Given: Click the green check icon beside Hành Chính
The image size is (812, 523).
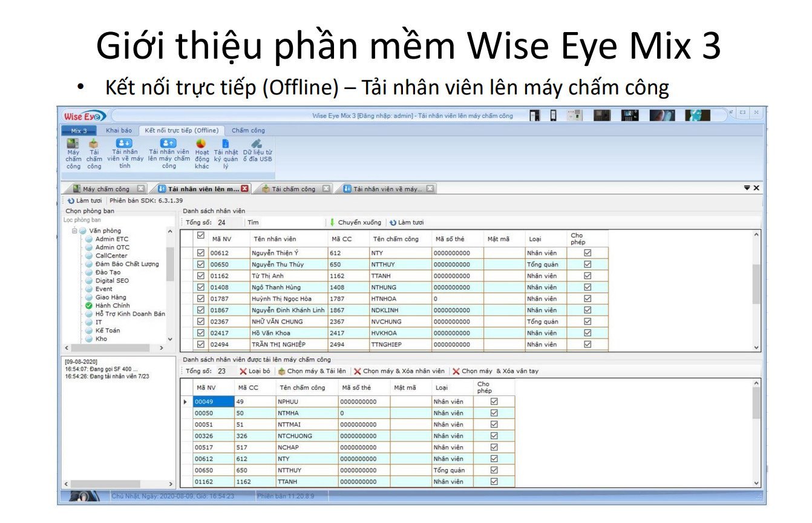Looking at the screenshot, I should 89,306.
